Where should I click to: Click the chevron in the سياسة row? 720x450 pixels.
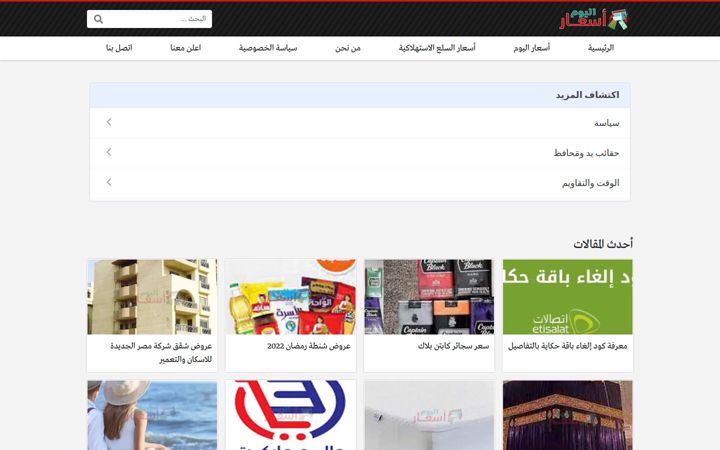[x=109, y=122]
